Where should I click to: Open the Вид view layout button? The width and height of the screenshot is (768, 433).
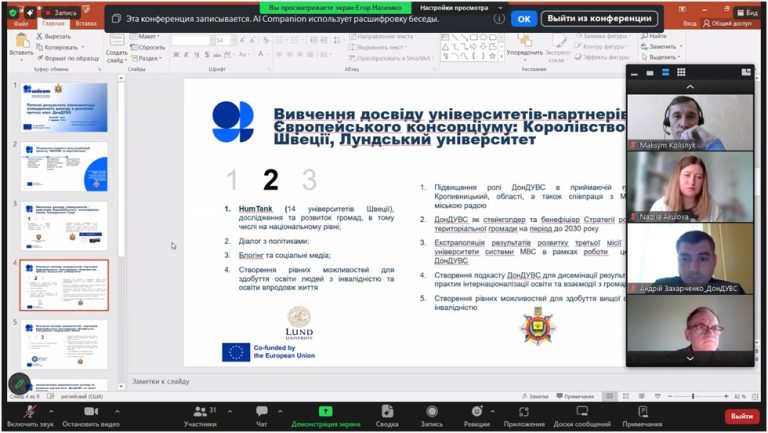tap(748, 12)
